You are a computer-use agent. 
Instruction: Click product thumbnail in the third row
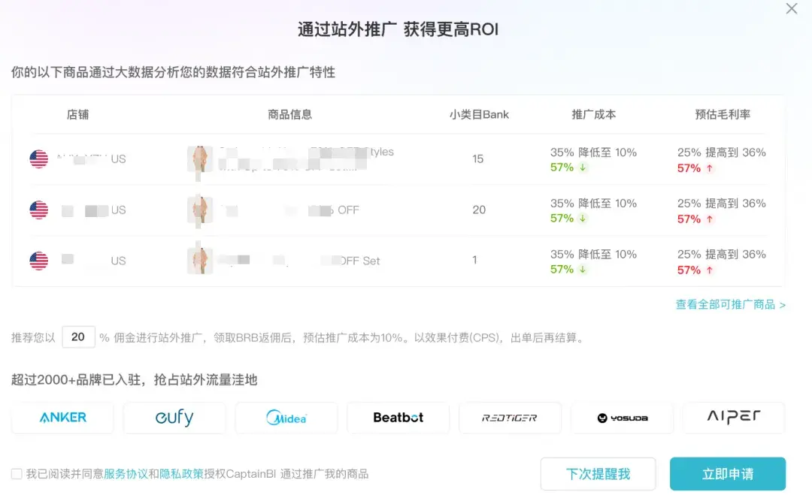pos(199,259)
